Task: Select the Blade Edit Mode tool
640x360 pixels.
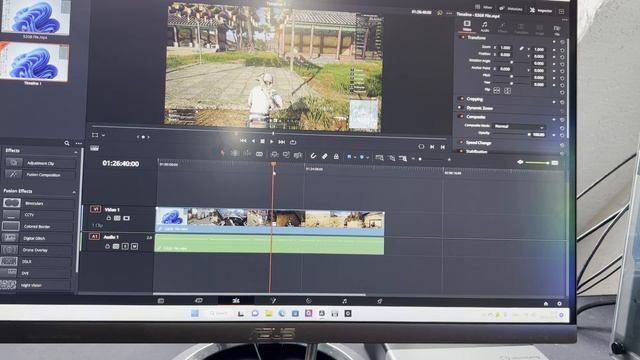Action: pos(259,154)
